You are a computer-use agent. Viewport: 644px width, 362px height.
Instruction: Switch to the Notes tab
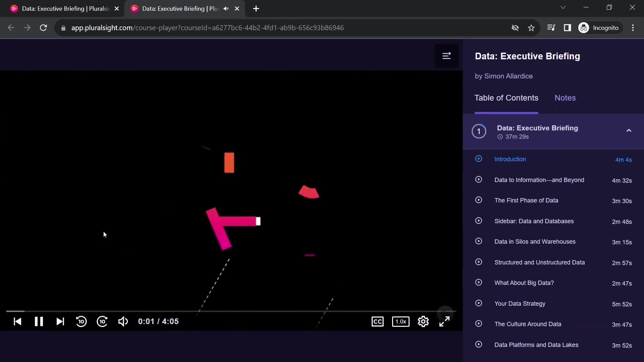(565, 98)
